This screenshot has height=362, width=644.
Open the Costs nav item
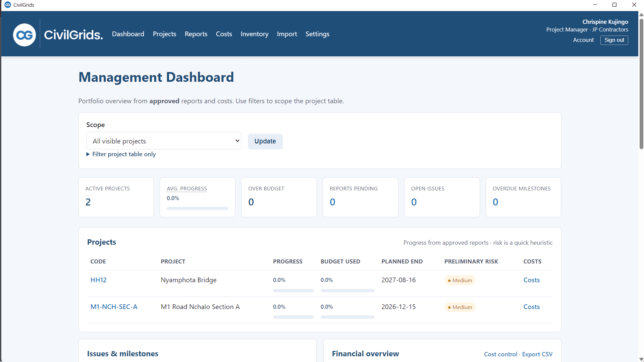(224, 34)
